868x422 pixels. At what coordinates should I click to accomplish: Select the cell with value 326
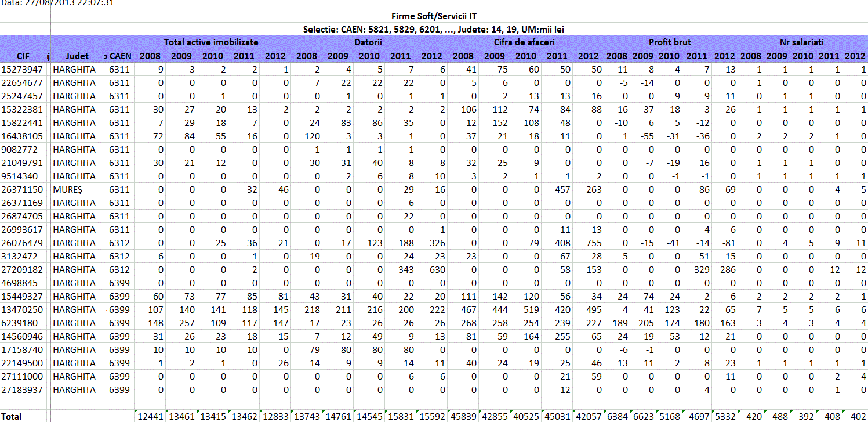(436, 243)
